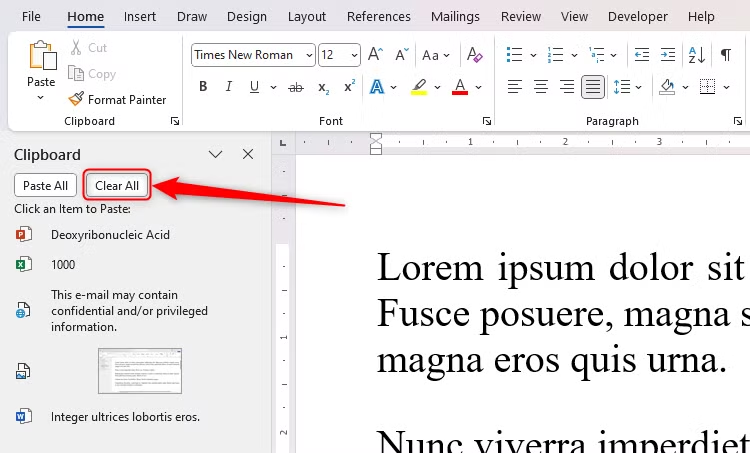Paste the Deoxyribonucleic Acid clipboard item
The image size is (750, 453).
pyautogui.click(x=110, y=235)
